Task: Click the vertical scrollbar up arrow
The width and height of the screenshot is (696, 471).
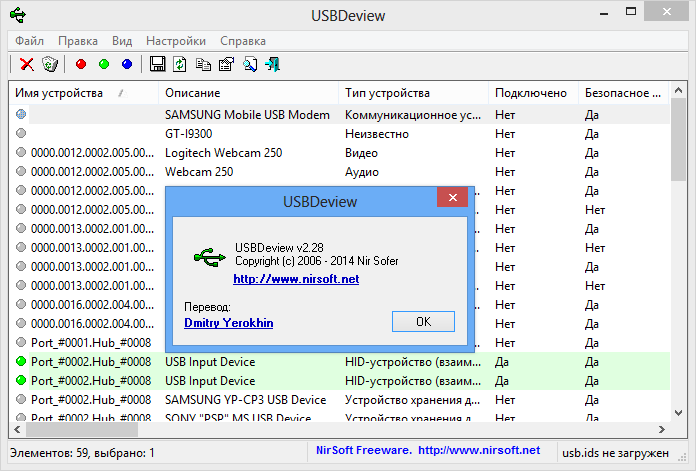Action: click(678, 90)
